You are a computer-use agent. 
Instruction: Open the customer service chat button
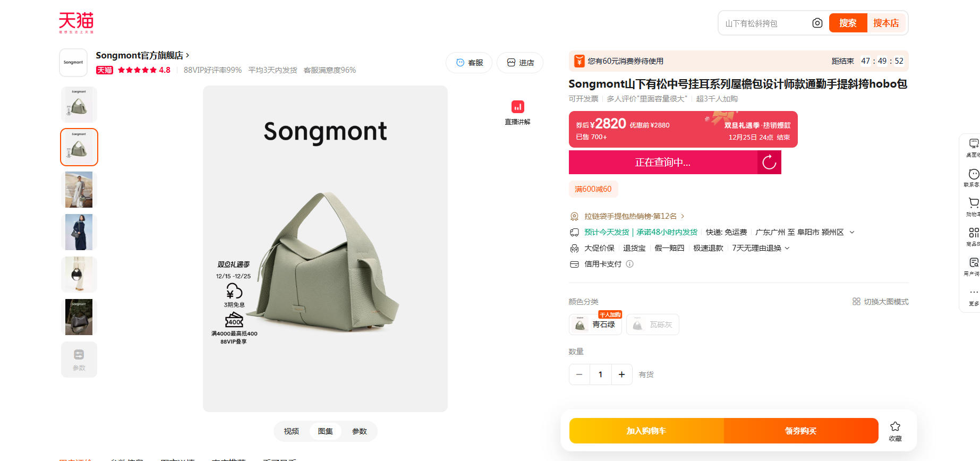click(469, 63)
